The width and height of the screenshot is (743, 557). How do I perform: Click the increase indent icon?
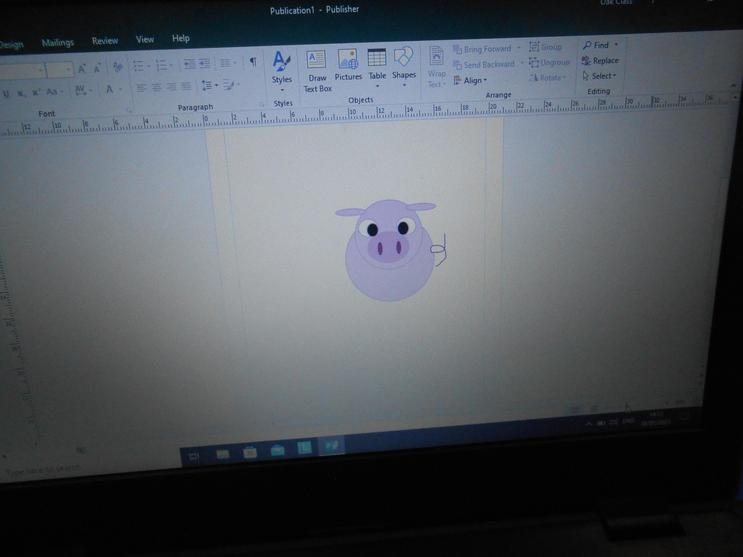pyautogui.click(x=204, y=64)
